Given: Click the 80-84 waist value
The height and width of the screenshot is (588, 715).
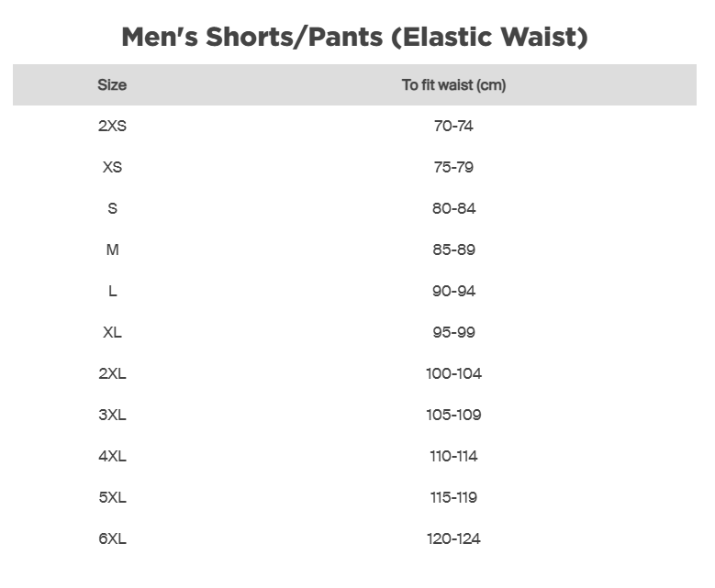Looking at the screenshot, I should [x=453, y=208].
